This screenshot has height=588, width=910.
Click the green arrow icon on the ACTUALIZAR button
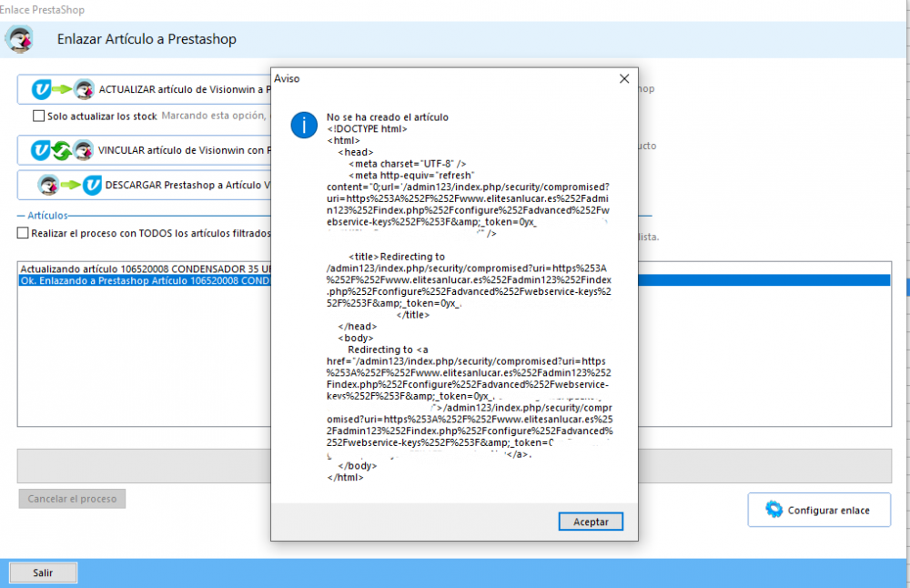pos(62,89)
